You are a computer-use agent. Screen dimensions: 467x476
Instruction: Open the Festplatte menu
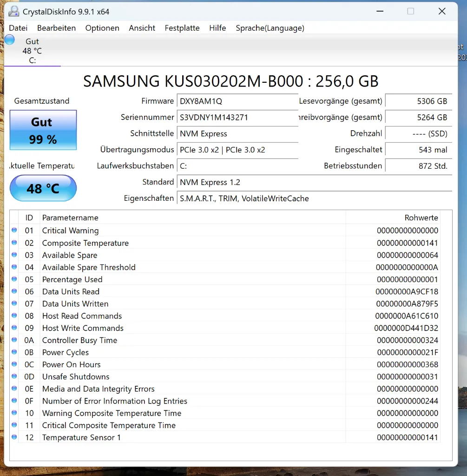pos(182,28)
